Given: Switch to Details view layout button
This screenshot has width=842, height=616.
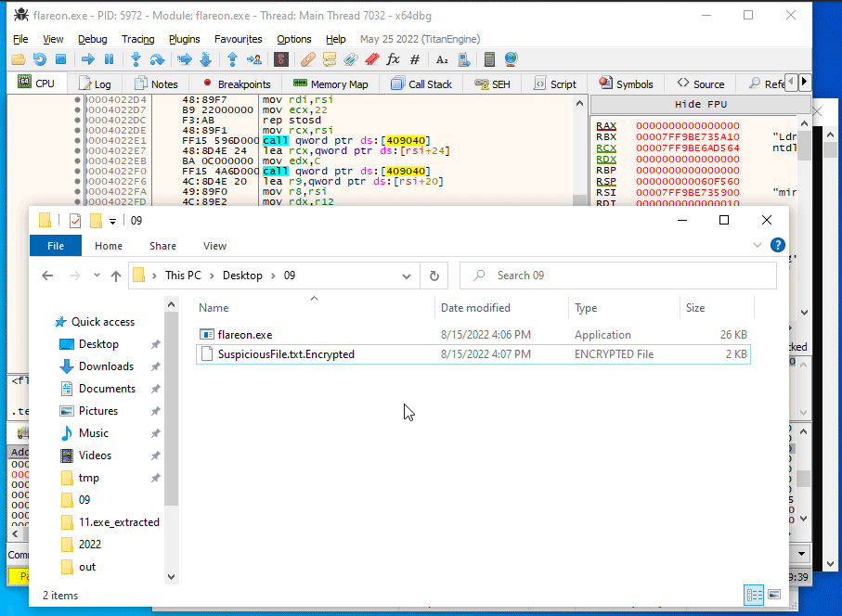Looking at the screenshot, I should (754, 595).
